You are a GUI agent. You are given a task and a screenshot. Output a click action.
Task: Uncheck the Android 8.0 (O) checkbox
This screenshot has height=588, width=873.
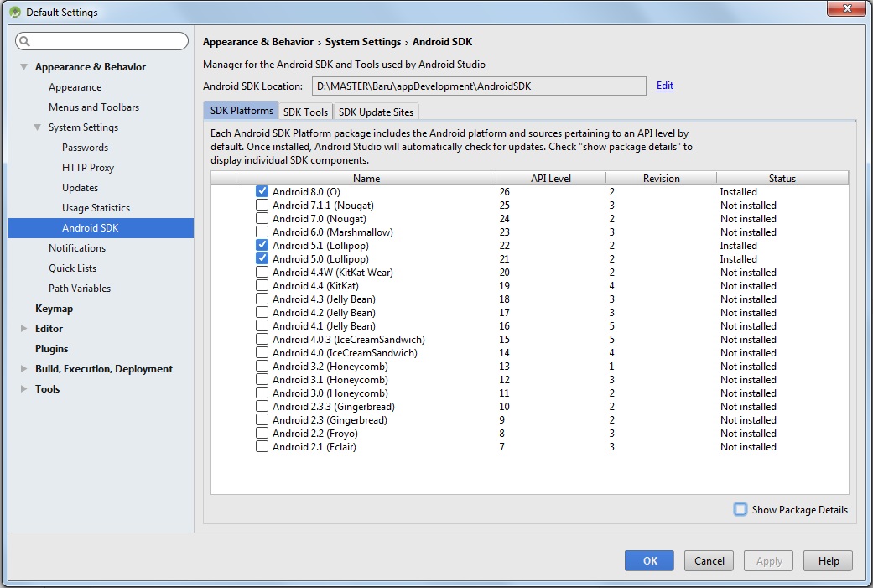pyautogui.click(x=262, y=192)
